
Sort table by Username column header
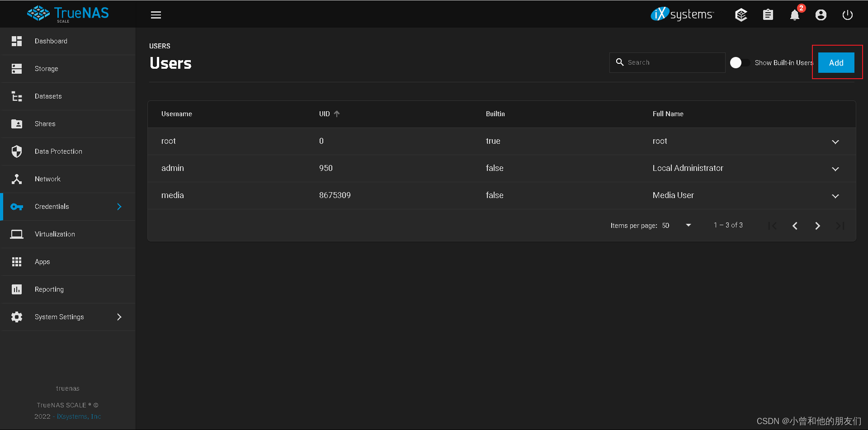[x=177, y=114]
